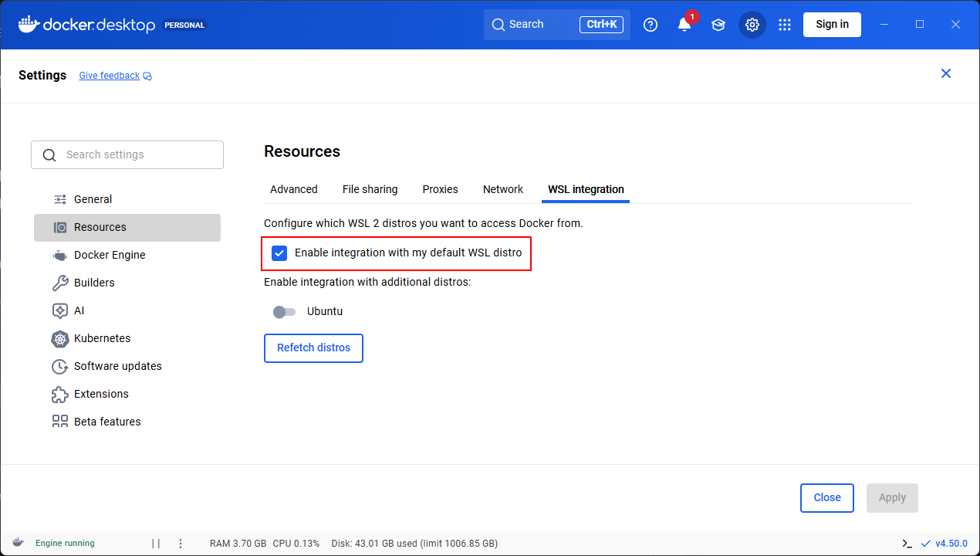Click the Ubuntu distro label

325,312
